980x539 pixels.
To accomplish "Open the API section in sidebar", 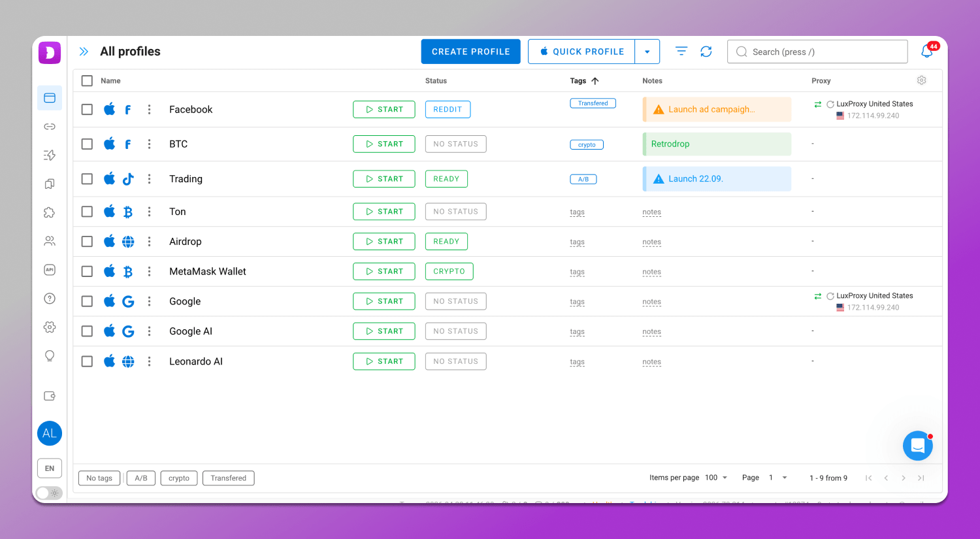I will [x=50, y=270].
